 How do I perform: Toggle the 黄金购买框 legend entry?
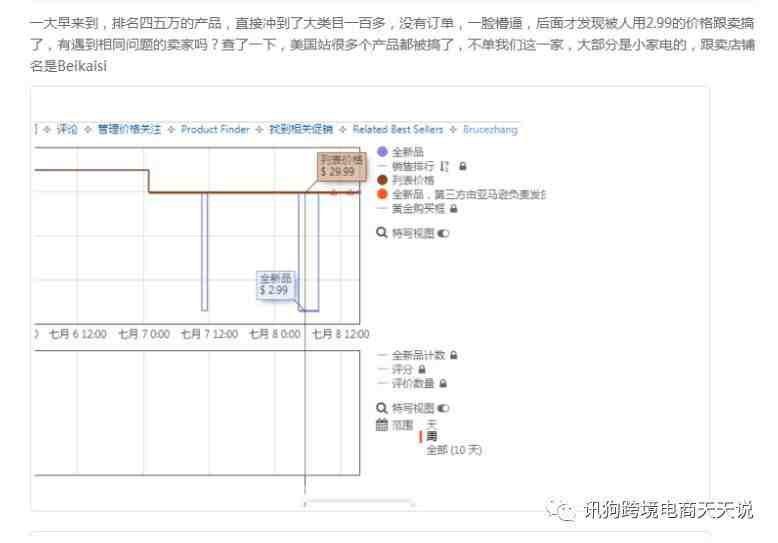pos(418,208)
